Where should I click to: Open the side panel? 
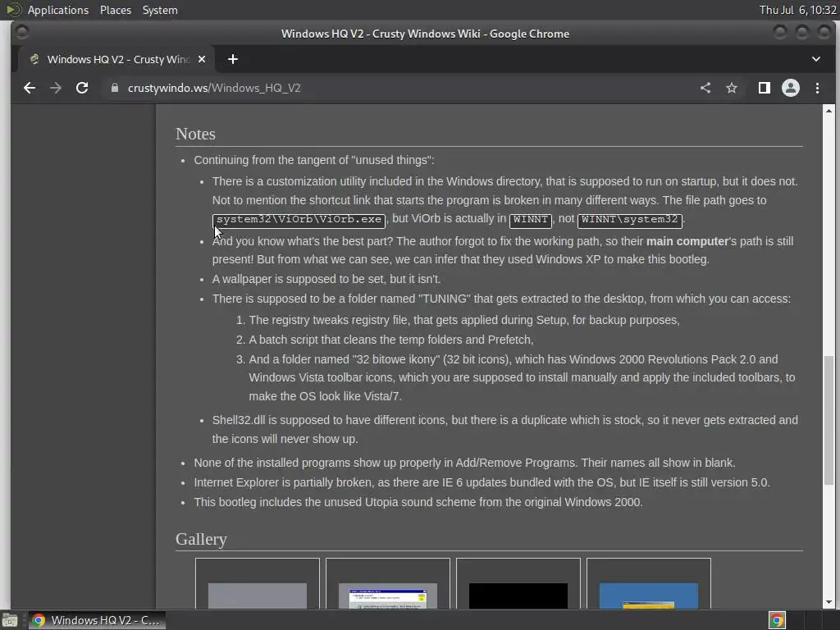(765, 88)
